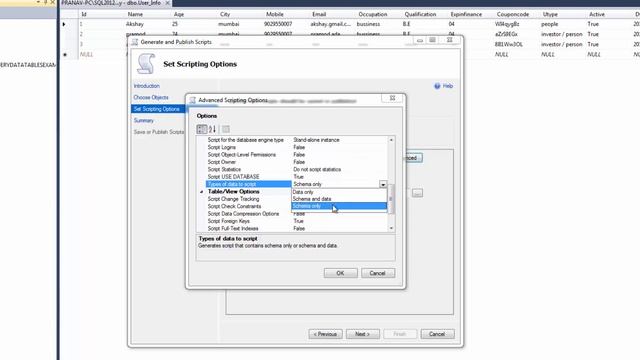Click the Couponcode column header in grid
This screenshot has height=360, width=640.
pyautogui.click(x=513, y=14)
